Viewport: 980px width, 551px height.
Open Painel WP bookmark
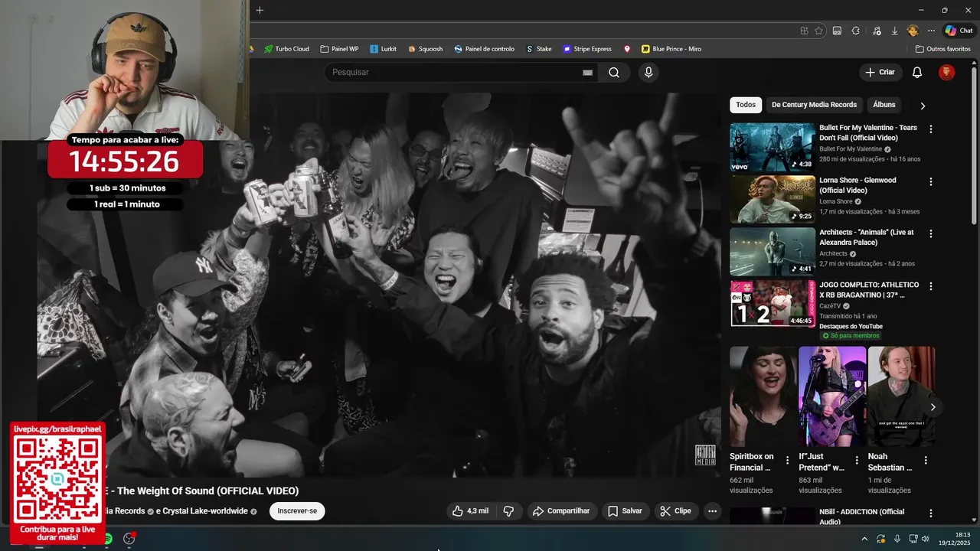tap(339, 49)
